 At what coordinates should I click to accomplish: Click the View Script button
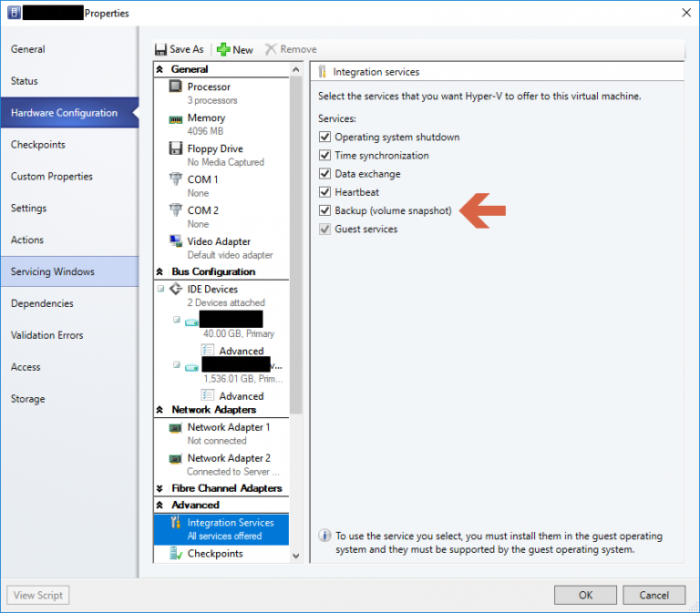38,595
